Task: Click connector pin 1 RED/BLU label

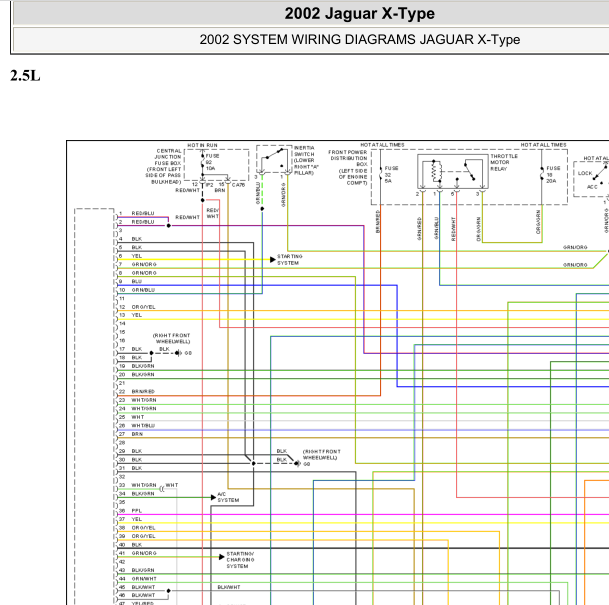Action: click(143, 213)
